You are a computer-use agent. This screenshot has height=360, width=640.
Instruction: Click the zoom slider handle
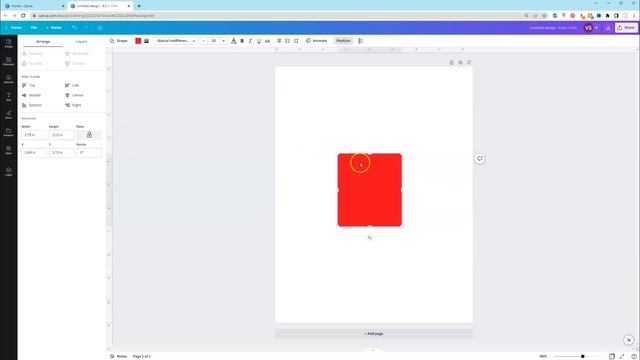pos(582,356)
